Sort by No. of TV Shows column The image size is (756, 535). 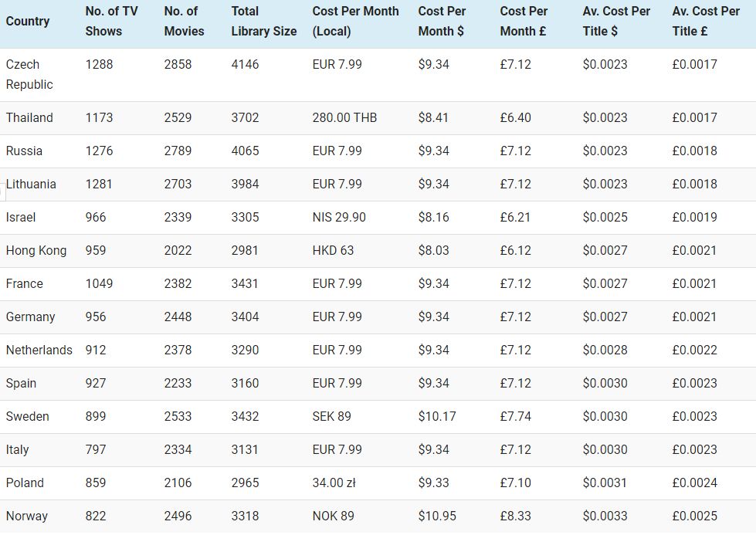click(x=111, y=21)
